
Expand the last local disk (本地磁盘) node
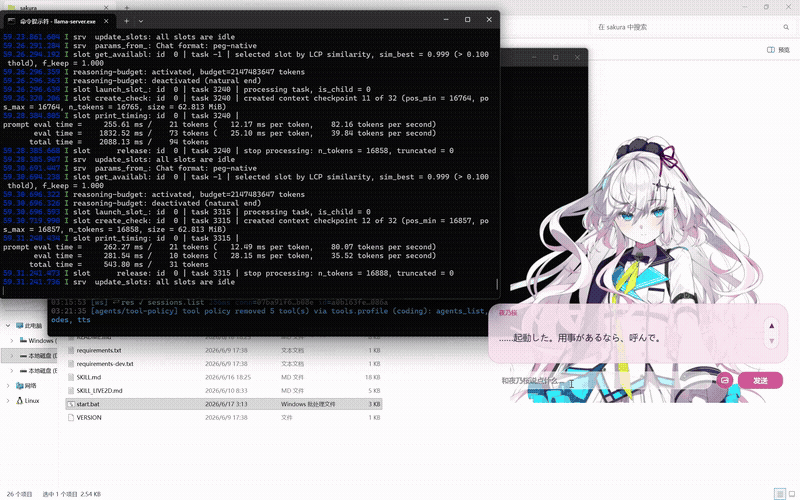(12, 370)
